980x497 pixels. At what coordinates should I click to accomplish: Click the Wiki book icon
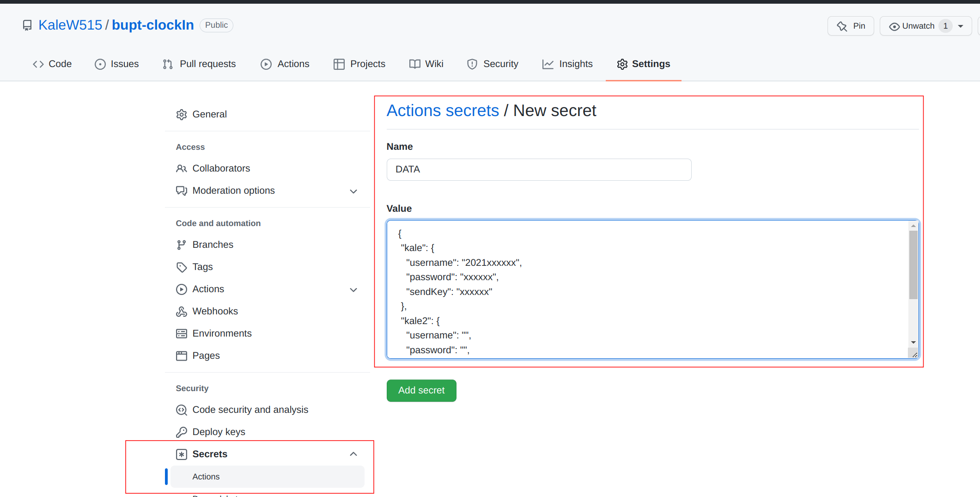click(415, 64)
